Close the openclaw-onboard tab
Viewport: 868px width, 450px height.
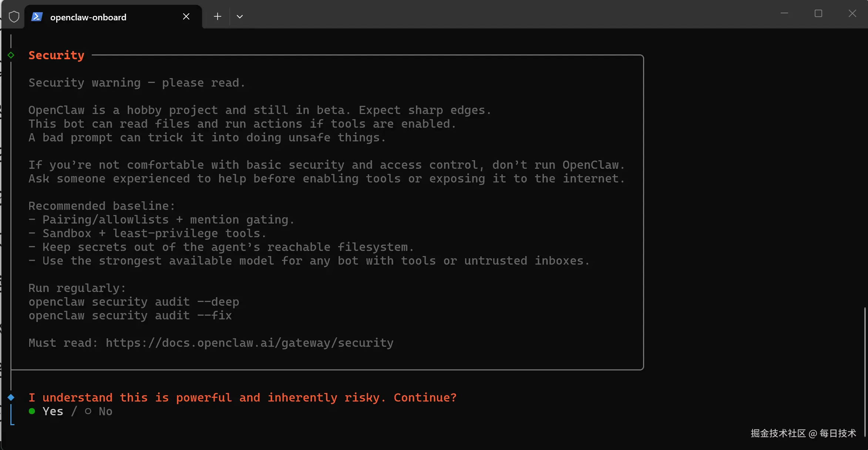pyautogui.click(x=186, y=17)
